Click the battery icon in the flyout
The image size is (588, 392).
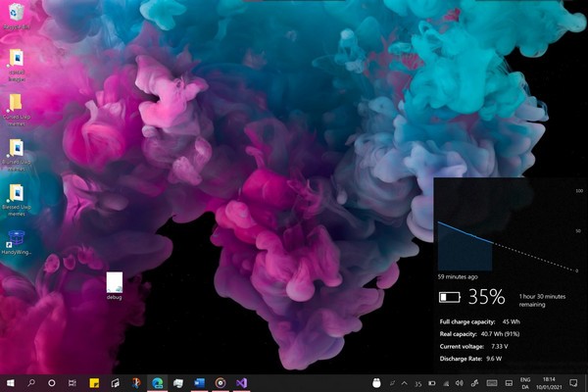click(449, 296)
